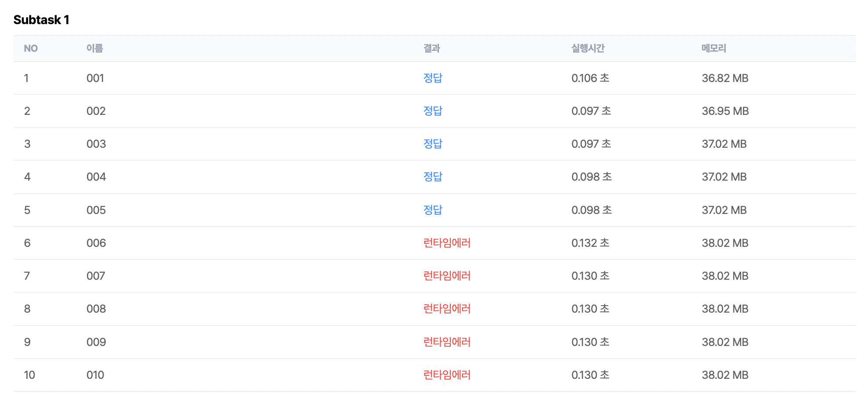Click the 0.106 초 execution time cell
The height and width of the screenshot is (399, 868).
(590, 78)
